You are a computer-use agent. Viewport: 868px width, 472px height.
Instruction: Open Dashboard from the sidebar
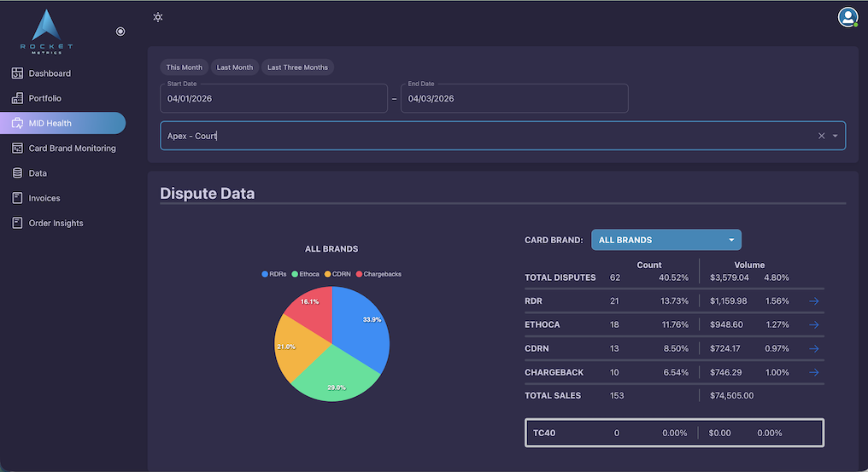tap(50, 73)
